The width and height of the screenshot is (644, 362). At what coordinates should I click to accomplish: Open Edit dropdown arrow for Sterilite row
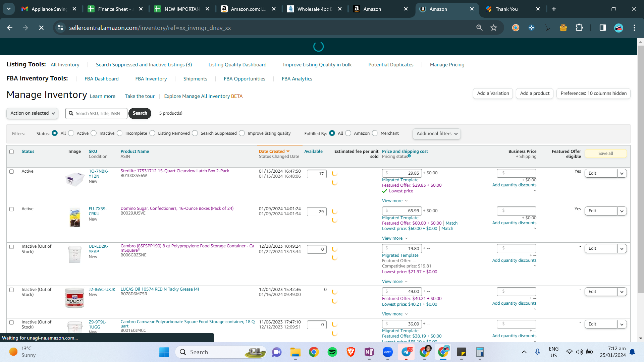click(622, 173)
